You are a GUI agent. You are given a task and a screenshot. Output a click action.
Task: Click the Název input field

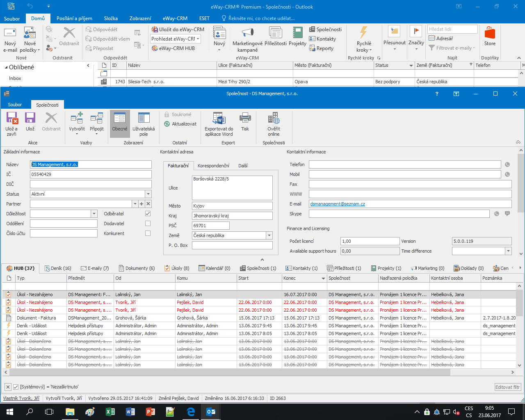coord(91,164)
